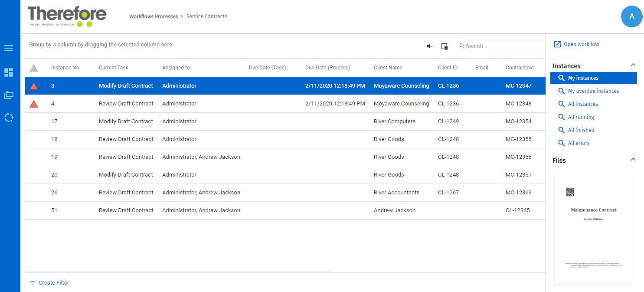Open the dashboard tiles icon
The height and width of the screenshot is (292, 644).
coord(9,72)
